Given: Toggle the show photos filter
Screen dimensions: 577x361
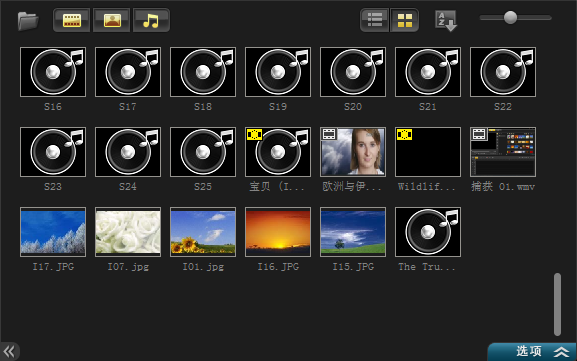Looking at the screenshot, I should click(111, 20).
